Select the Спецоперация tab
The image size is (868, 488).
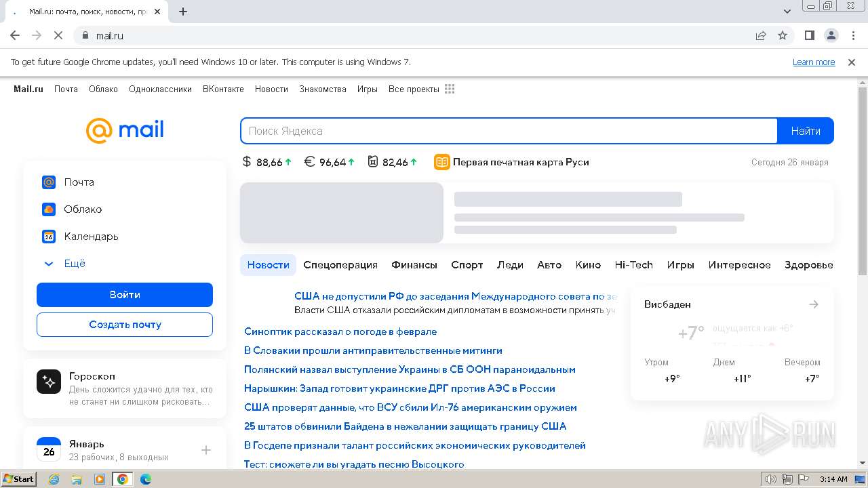(x=340, y=265)
